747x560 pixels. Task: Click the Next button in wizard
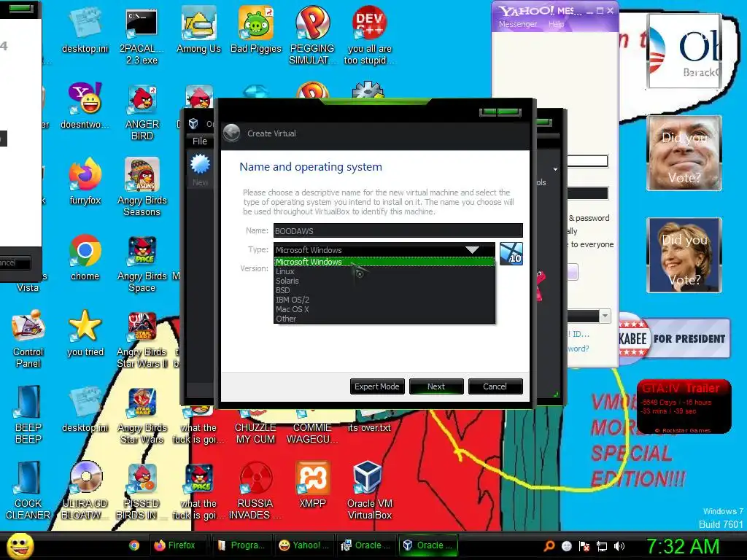coord(436,386)
